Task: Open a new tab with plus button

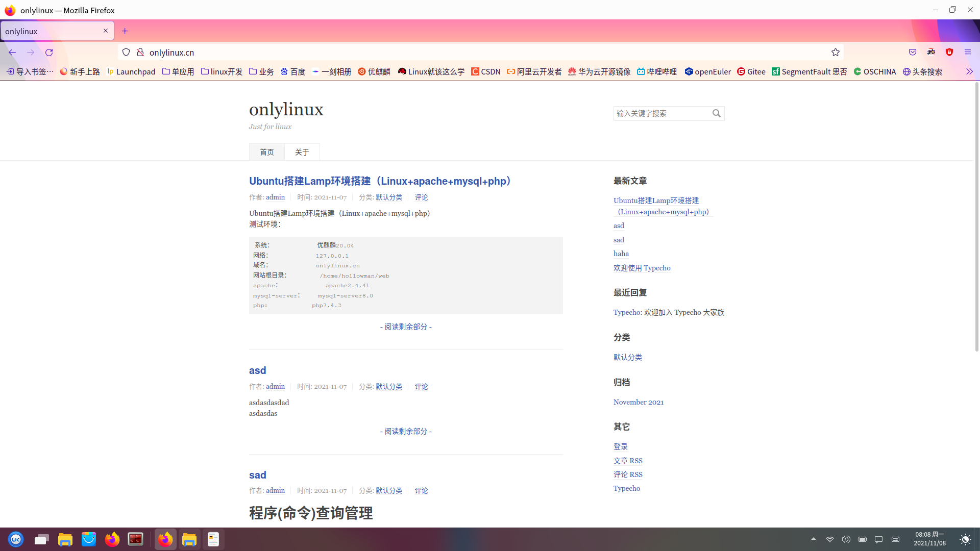Action: coord(125,31)
